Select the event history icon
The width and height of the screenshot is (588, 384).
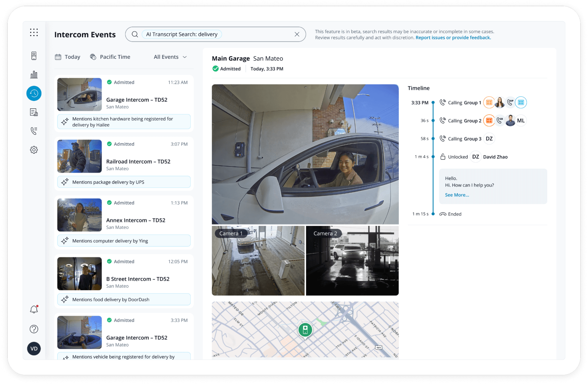click(x=34, y=93)
